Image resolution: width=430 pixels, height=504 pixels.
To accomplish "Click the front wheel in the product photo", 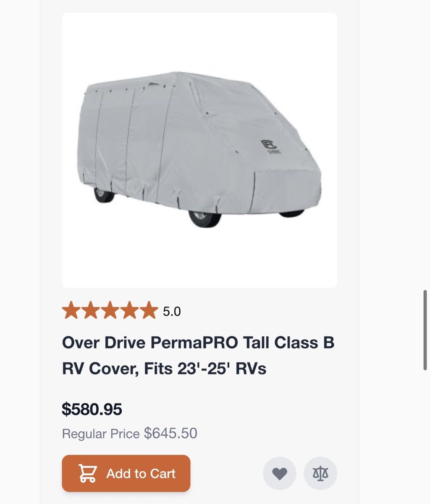I will [205, 218].
